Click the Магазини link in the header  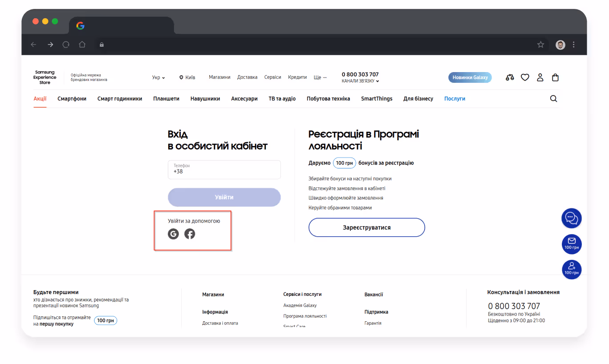point(219,77)
